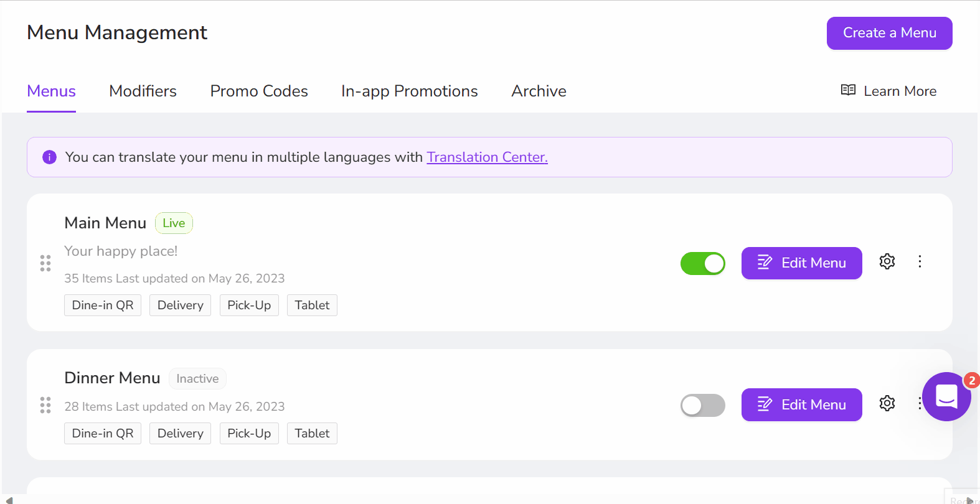Click the horizontal scrollbar left arrow

click(x=9, y=500)
